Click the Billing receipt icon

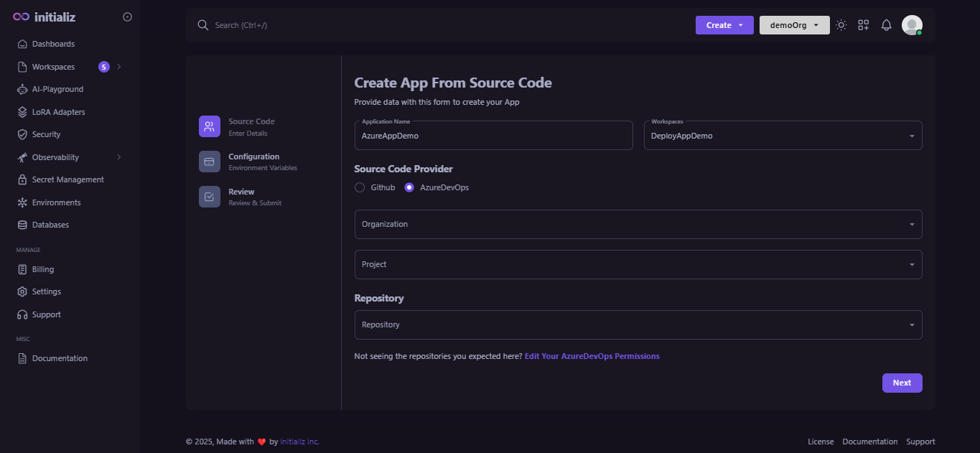22,269
